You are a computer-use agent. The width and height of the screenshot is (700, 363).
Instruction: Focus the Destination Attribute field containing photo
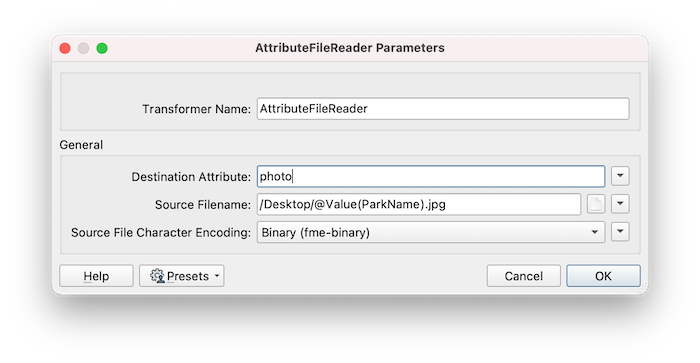click(431, 176)
